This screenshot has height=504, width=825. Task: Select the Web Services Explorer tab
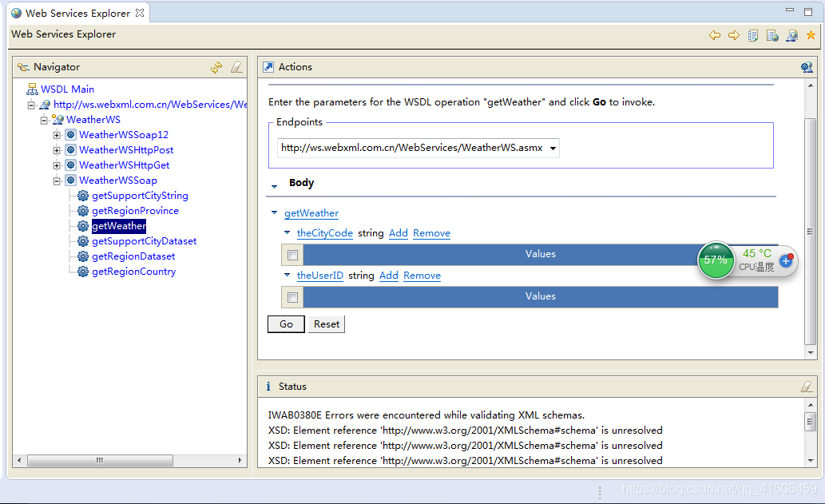pyautogui.click(x=77, y=13)
